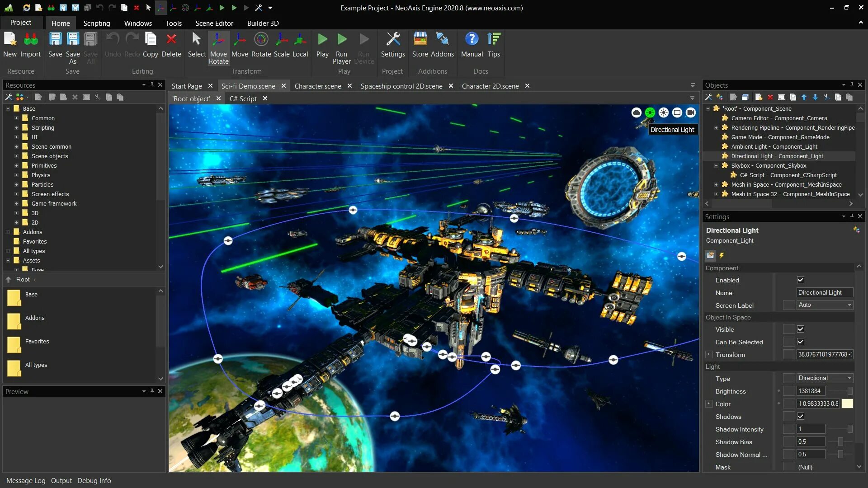Open Screen Label Auto dropdown
The image size is (868, 488).
pyautogui.click(x=825, y=305)
